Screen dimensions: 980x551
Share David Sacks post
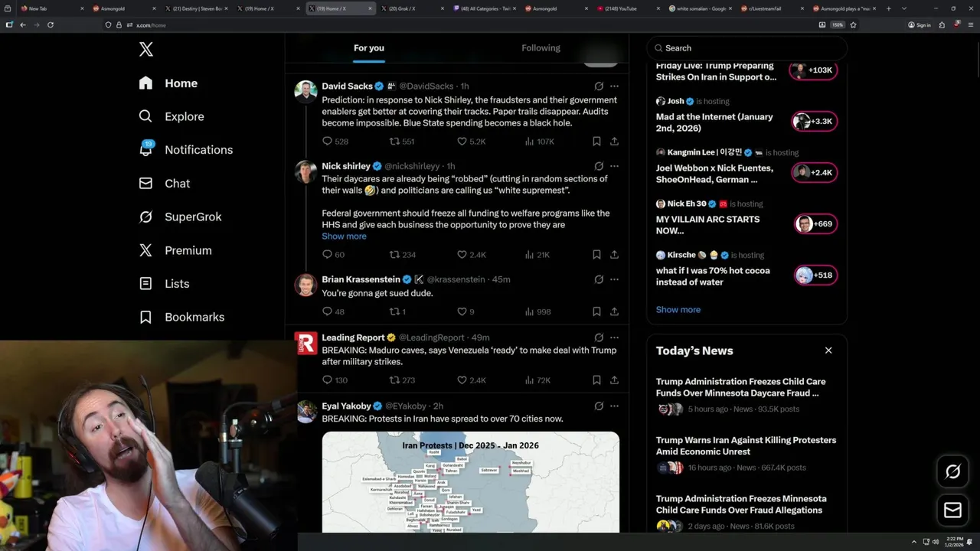tap(614, 142)
